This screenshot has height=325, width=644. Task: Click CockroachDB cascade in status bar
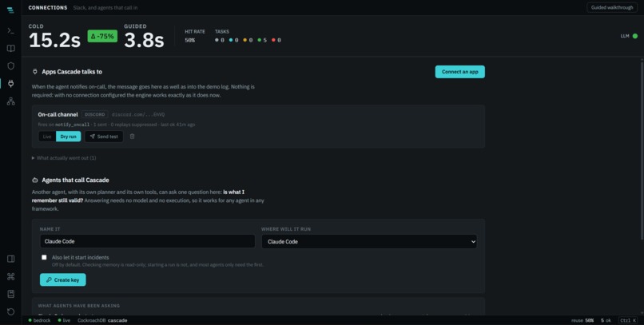pos(102,320)
